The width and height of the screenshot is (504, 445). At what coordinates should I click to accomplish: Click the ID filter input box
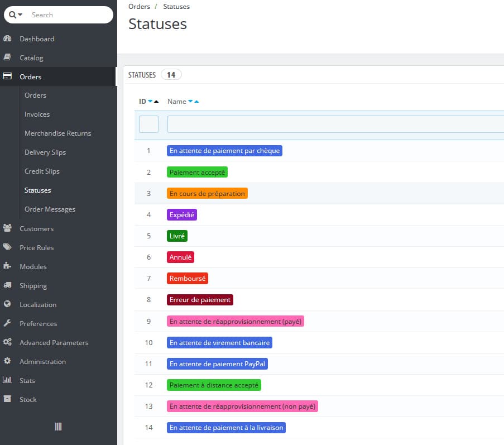148,124
